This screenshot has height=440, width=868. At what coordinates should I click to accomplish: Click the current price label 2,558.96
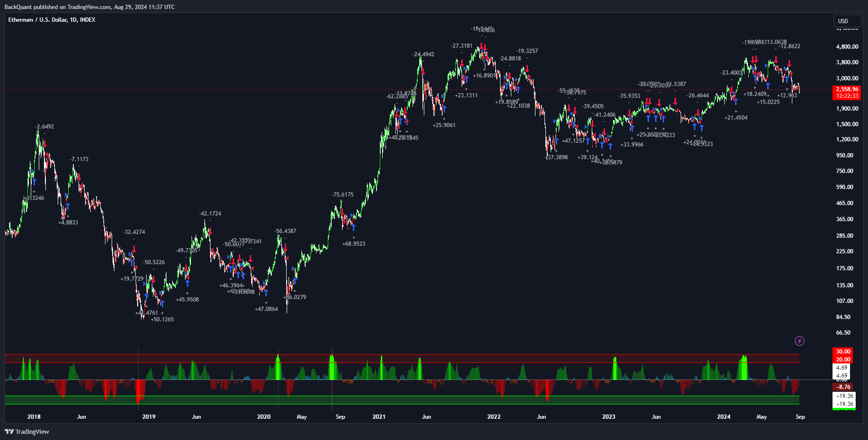point(847,89)
